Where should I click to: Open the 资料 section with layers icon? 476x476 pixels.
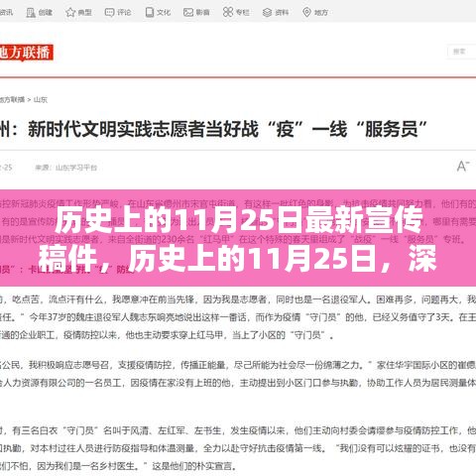(276, 13)
